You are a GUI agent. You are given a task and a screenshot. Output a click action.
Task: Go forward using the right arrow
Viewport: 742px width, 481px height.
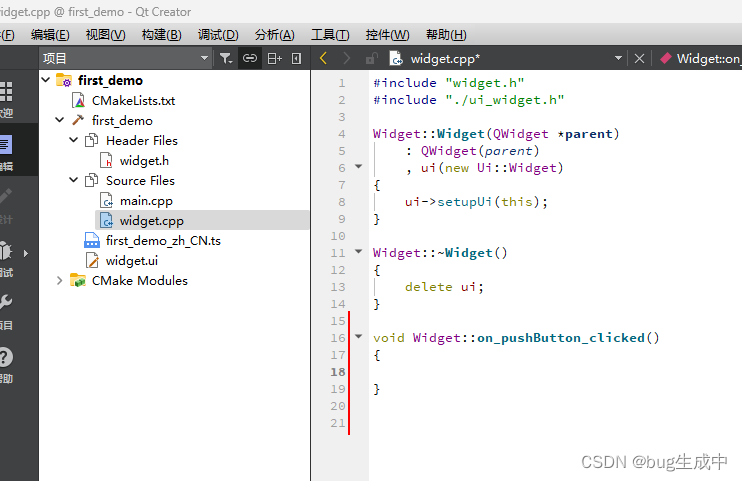[346, 58]
